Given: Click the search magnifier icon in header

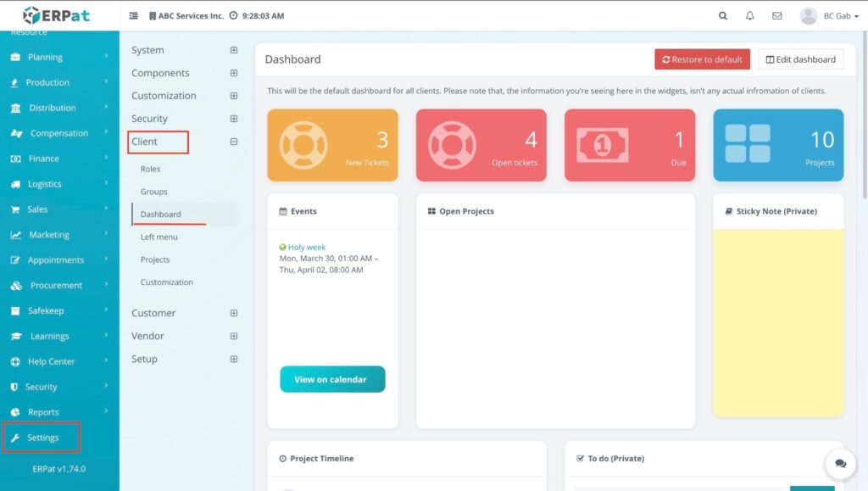Looking at the screenshot, I should click(723, 15).
